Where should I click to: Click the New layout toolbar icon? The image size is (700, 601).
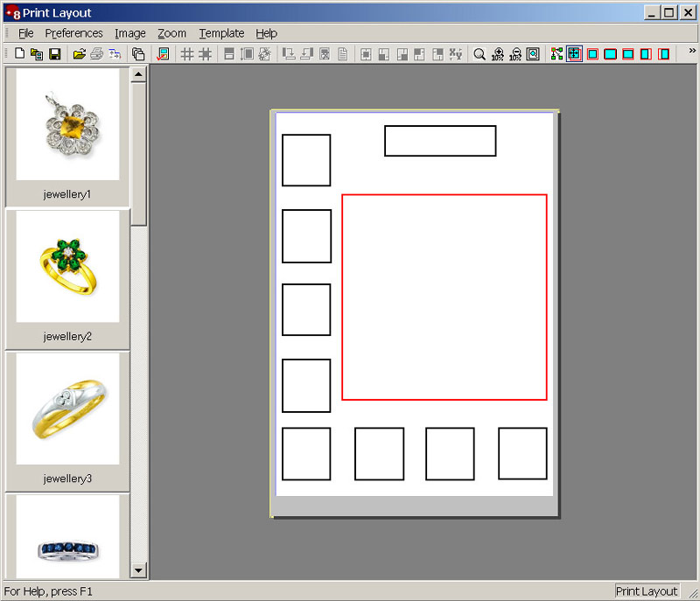point(20,54)
